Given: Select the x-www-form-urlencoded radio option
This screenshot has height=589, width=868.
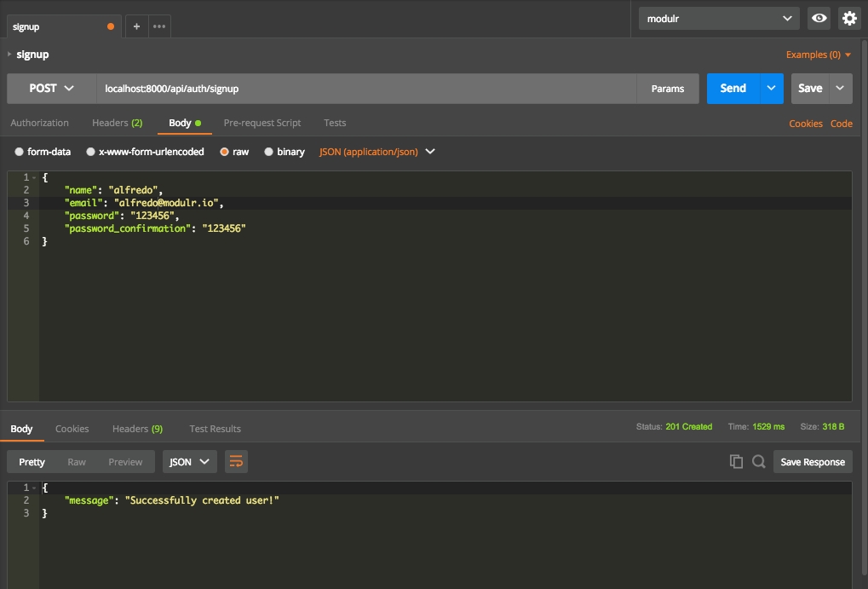Looking at the screenshot, I should [x=91, y=152].
